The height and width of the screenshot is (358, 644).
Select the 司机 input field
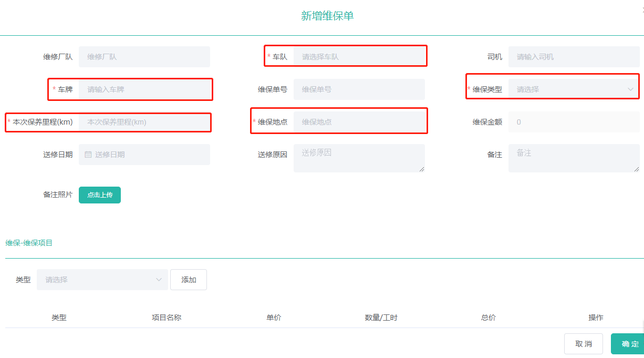click(x=574, y=57)
